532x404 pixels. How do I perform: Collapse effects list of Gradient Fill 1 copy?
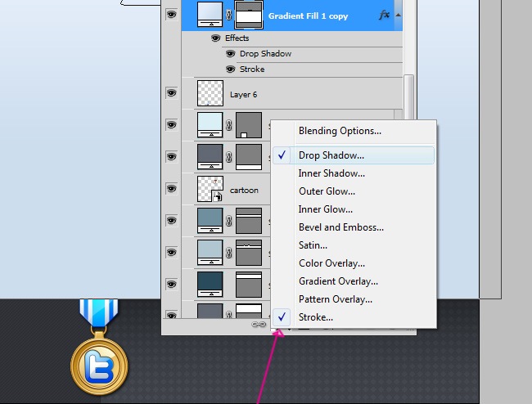(399, 15)
